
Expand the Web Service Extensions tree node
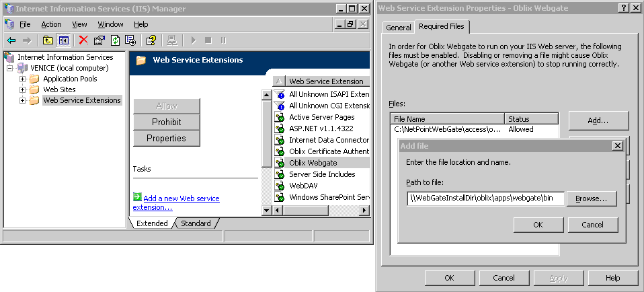tap(23, 100)
